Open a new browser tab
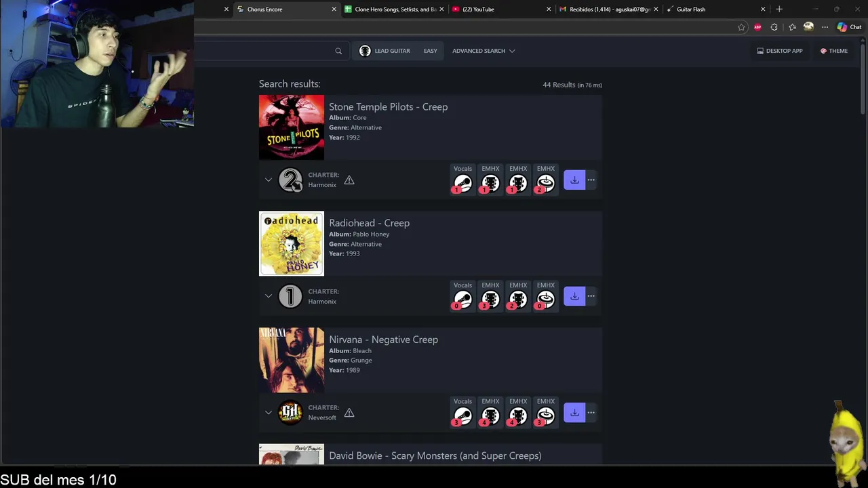868x488 pixels. click(x=779, y=9)
